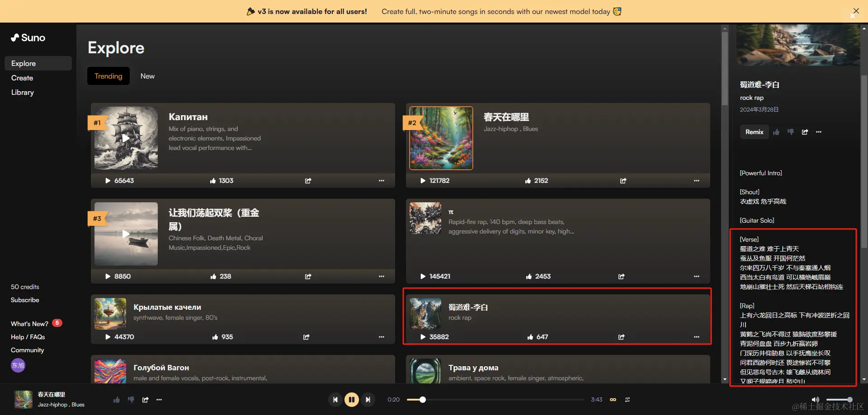Share the Капитан song
Viewport: 868px width, 415px height.
click(x=308, y=181)
